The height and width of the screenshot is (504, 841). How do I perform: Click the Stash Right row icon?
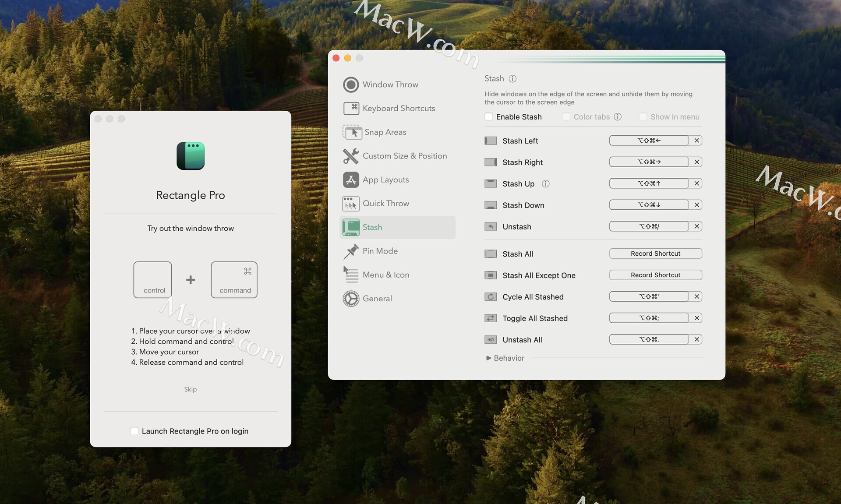tap(491, 162)
